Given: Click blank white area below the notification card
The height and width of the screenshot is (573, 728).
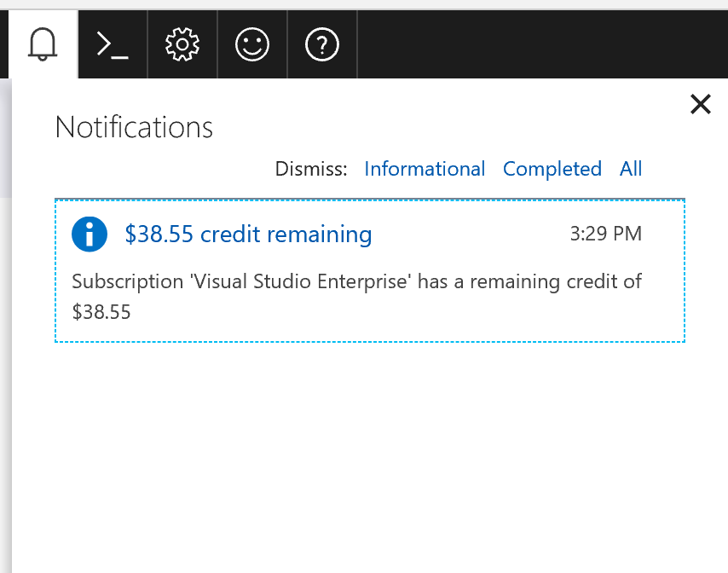Looking at the screenshot, I should coord(367,452).
